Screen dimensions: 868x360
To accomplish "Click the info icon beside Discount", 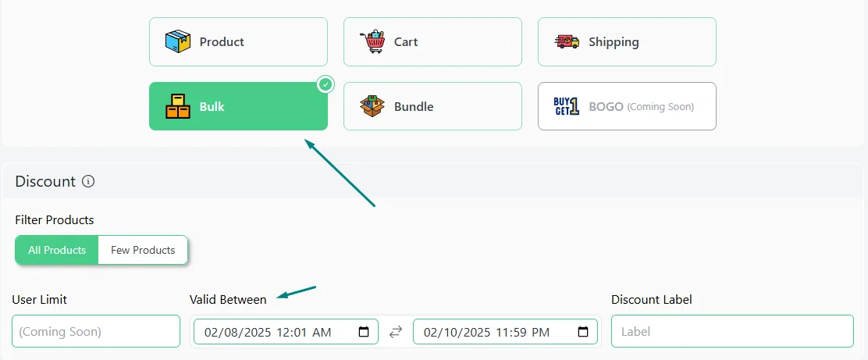I will coord(88,181).
